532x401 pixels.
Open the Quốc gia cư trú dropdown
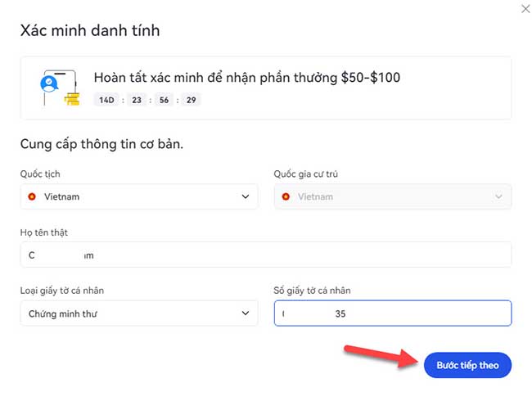pyautogui.click(x=393, y=196)
